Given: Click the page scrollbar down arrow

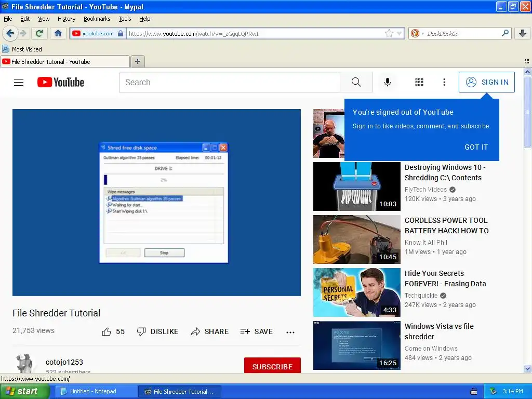Looking at the screenshot, I should [x=527, y=368].
